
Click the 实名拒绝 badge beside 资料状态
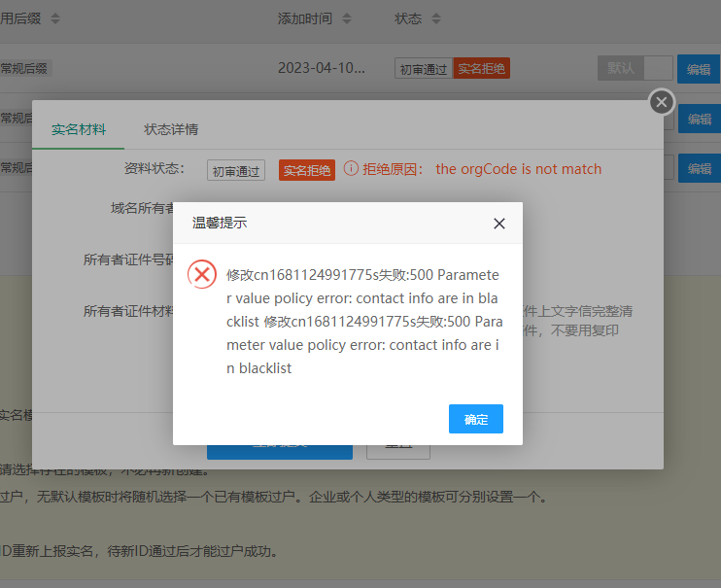(307, 170)
